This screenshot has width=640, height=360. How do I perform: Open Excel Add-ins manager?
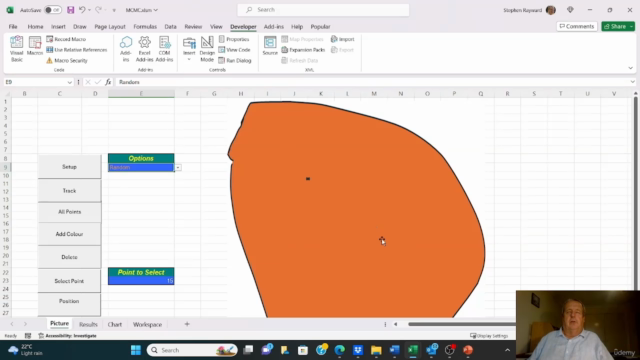[144, 49]
